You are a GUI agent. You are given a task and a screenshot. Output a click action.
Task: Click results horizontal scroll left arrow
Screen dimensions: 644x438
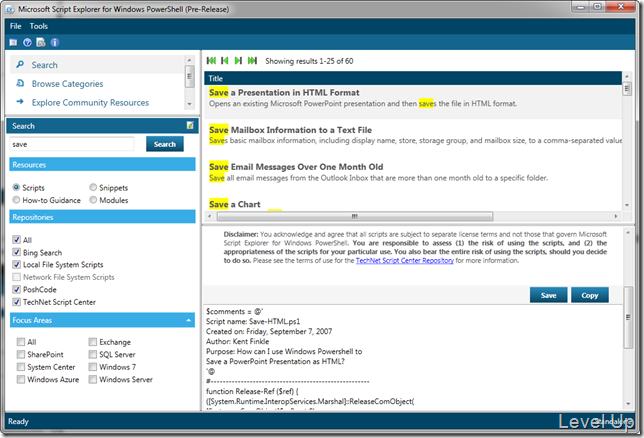(209, 216)
